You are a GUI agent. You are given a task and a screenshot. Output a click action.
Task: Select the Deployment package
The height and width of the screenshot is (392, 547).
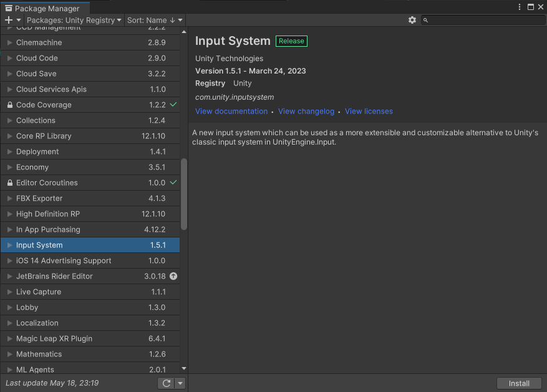pos(90,151)
